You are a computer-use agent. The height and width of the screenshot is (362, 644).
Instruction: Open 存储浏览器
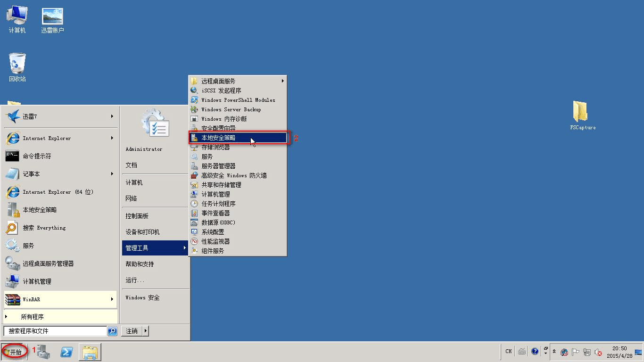238,147
